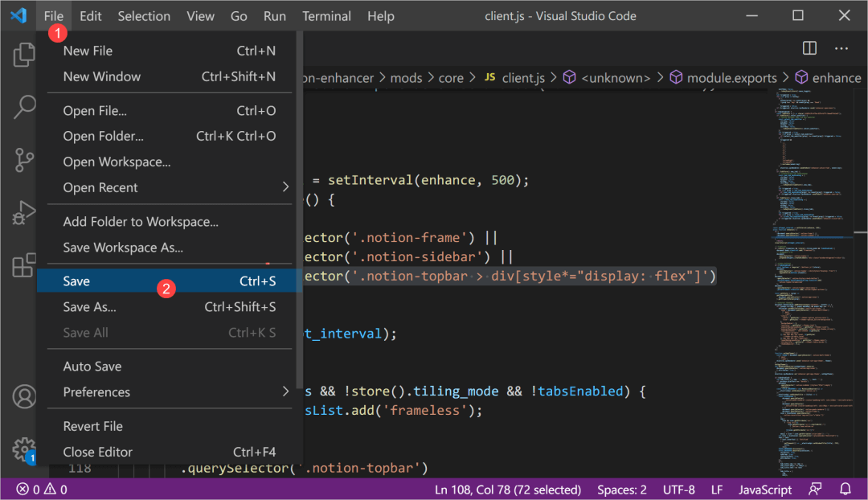Open the Run and Debug view
Screen dimensions: 868x500
pyautogui.click(x=24, y=214)
